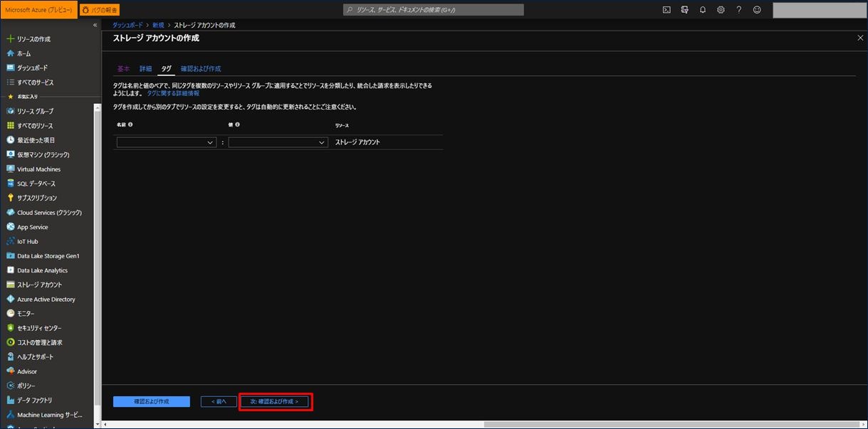
Task: Click the すべてのリソース grid icon
Action: pos(10,126)
